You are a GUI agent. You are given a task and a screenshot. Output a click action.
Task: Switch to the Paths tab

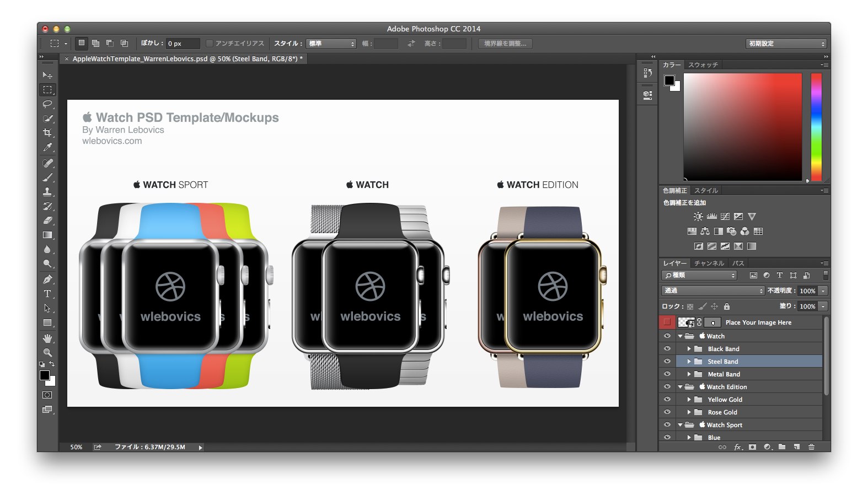[738, 263]
